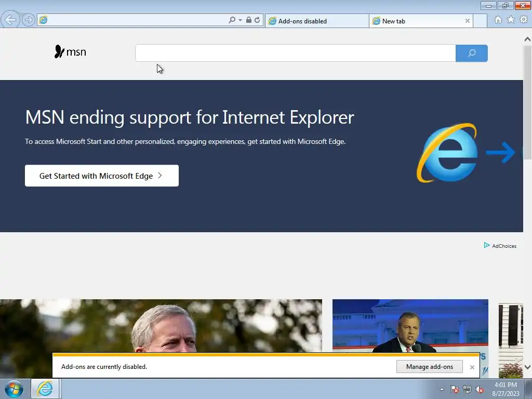Open the Tools gear menu
532x399 pixels.
click(524, 20)
